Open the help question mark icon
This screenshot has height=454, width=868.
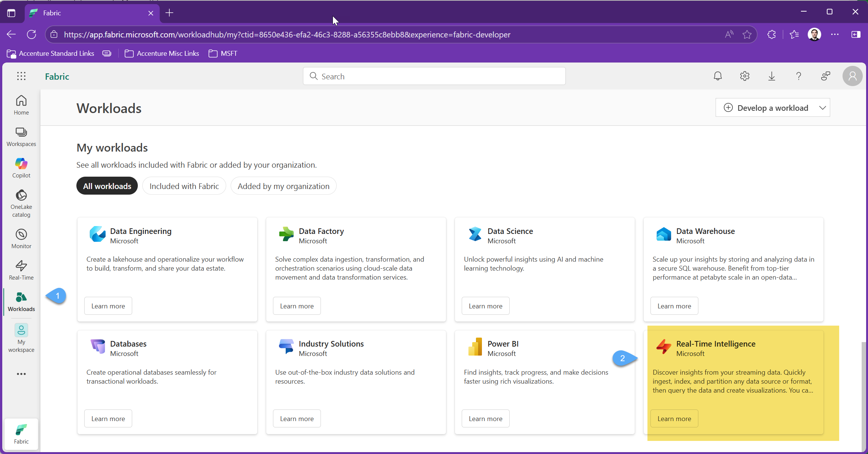(x=798, y=76)
